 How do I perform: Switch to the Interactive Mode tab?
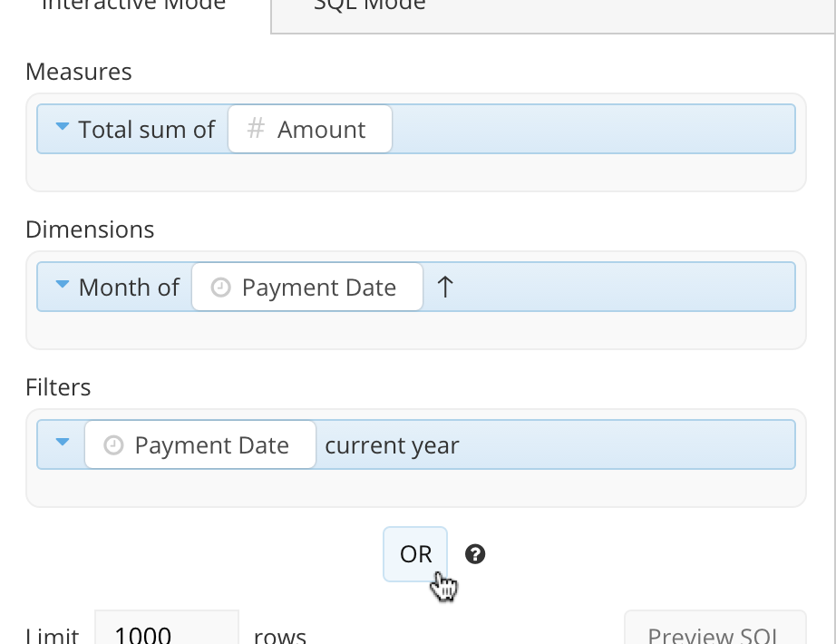(134, 5)
